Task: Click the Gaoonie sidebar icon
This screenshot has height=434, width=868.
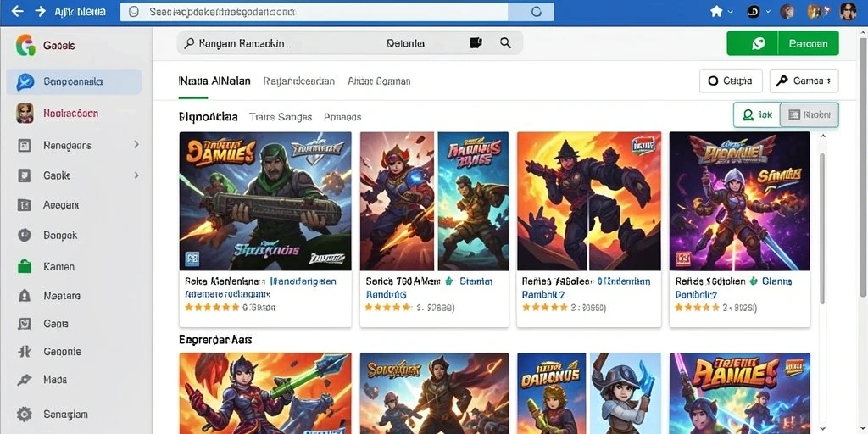Action: point(25,352)
